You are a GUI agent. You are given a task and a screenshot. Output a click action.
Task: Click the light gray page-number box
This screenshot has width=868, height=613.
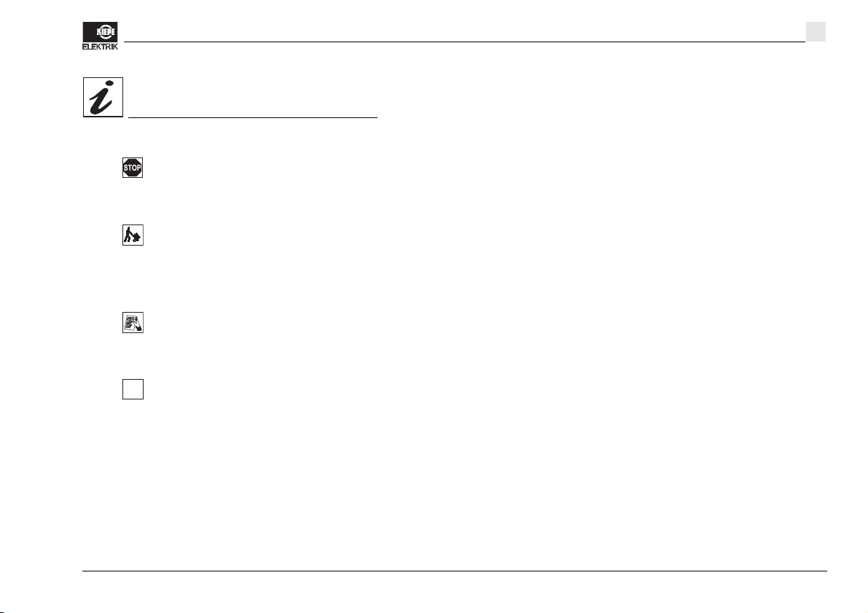click(x=816, y=31)
